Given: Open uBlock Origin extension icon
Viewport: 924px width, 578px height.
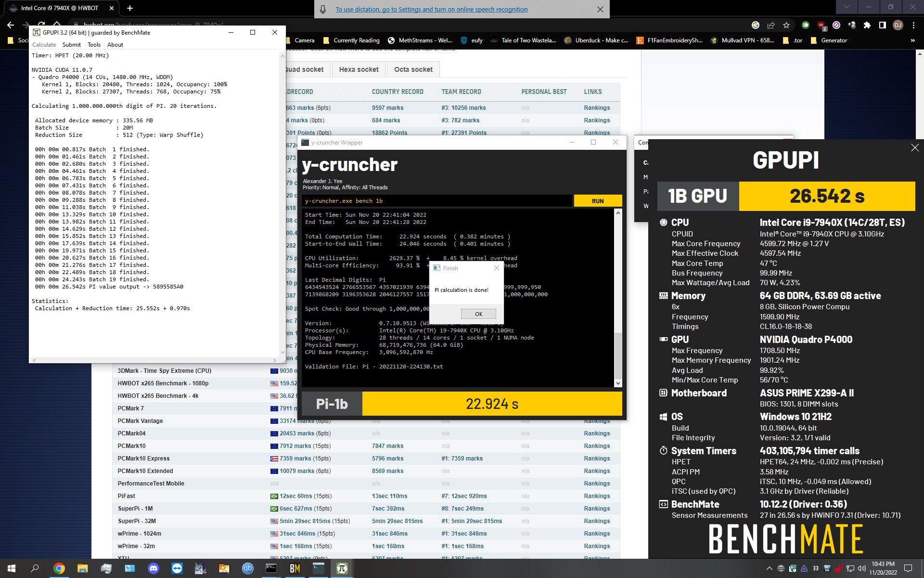Looking at the screenshot, I should [x=821, y=25].
